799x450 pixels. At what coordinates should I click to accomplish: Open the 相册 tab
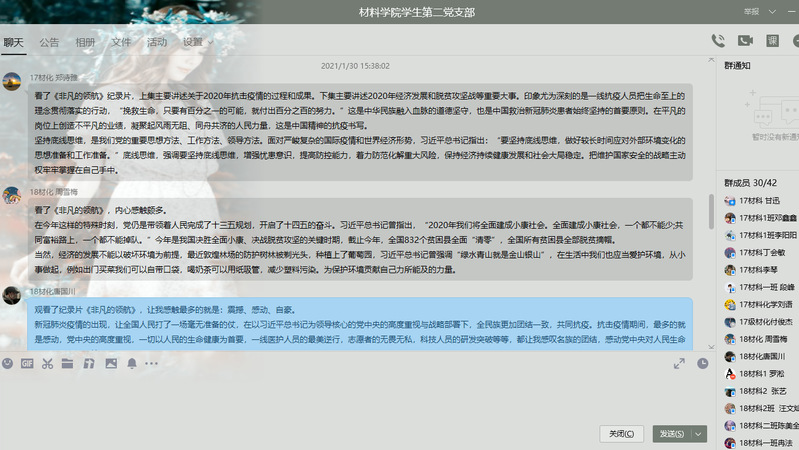85,43
